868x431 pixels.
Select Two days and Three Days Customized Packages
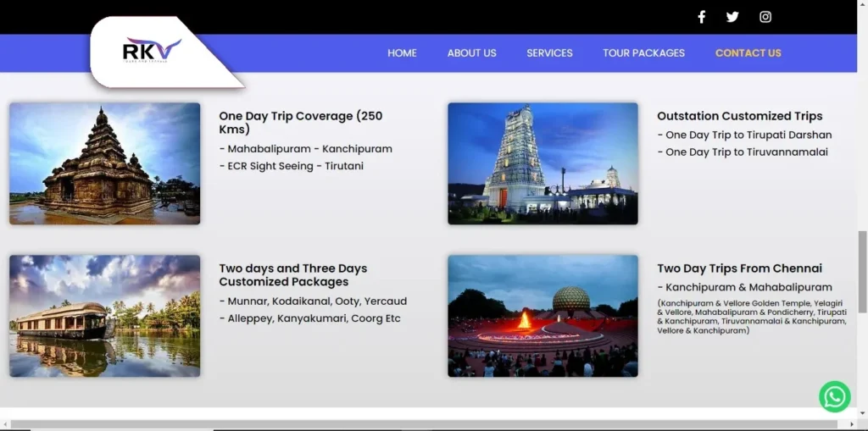coord(292,275)
